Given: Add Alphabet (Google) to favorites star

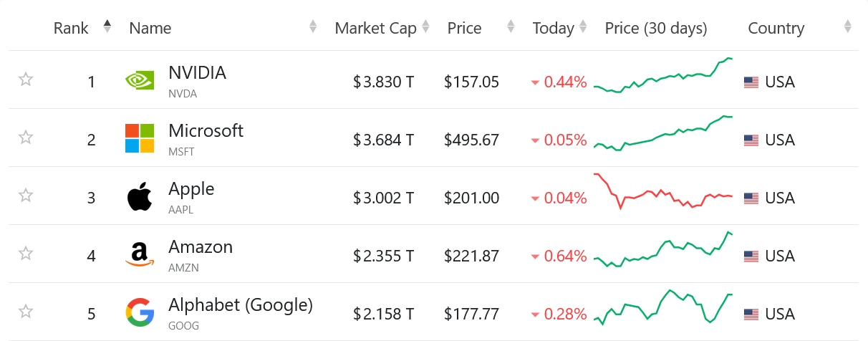Looking at the screenshot, I should click(26, 312).
